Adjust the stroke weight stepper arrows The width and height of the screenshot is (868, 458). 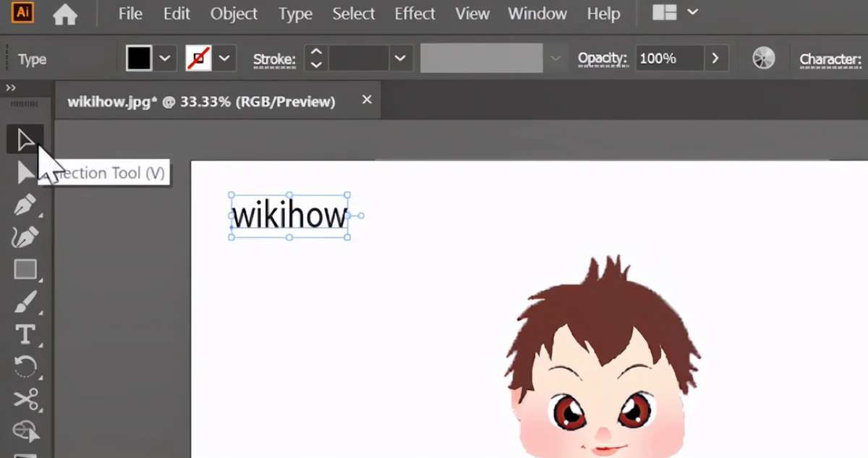pos(315,59)
